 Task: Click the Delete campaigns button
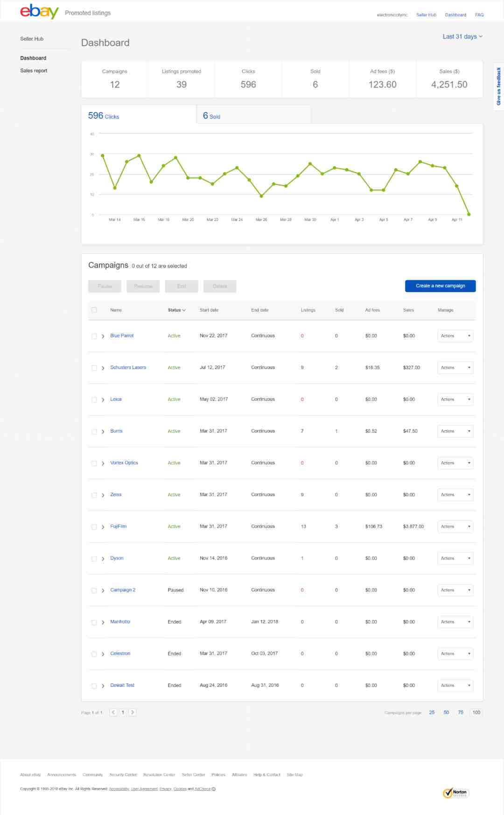pos(220,286)
